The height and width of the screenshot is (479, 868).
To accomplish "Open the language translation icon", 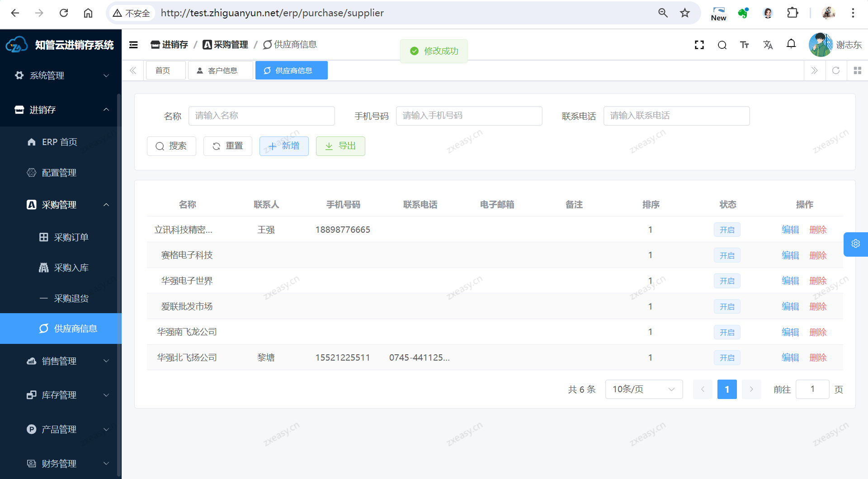I will pyautogui.click(x=768, y=45).
